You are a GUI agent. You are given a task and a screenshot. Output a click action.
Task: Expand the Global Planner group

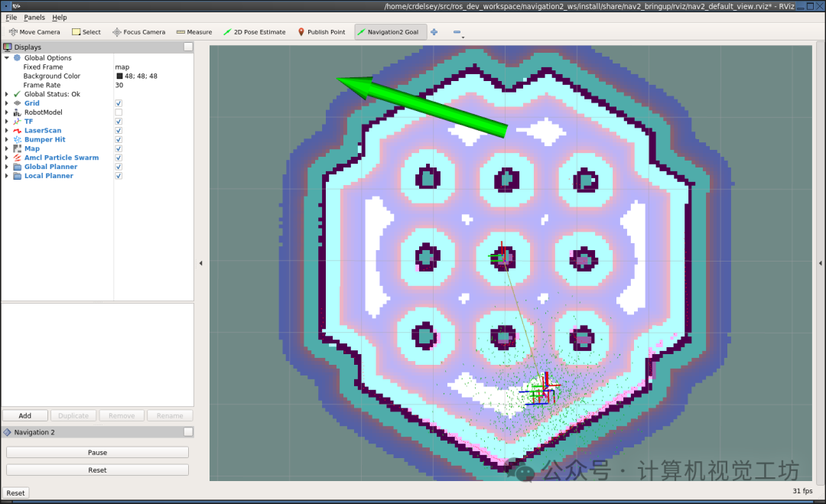(7, 167)
